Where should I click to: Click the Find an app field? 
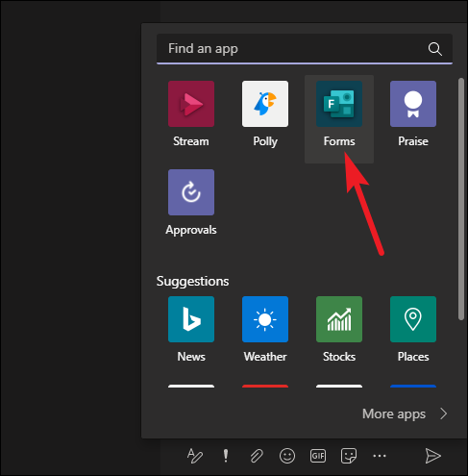305,49
